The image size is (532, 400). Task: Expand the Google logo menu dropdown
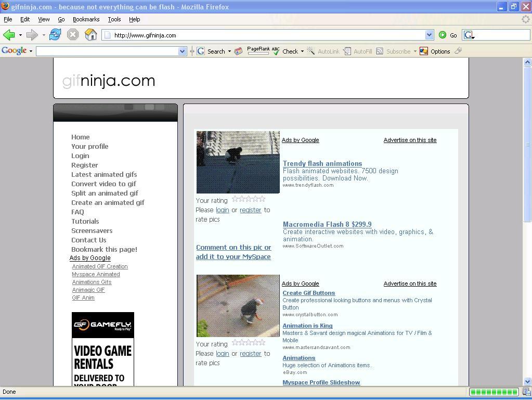(31, 51)
